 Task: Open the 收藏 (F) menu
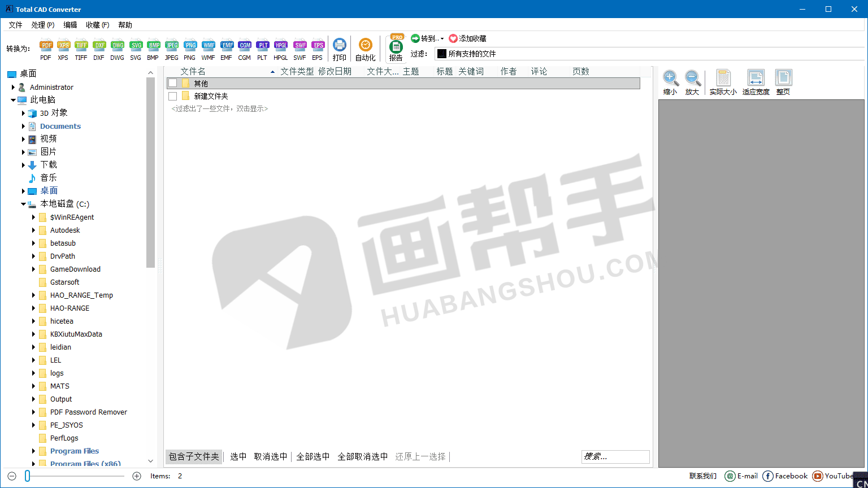pos(98,25)
